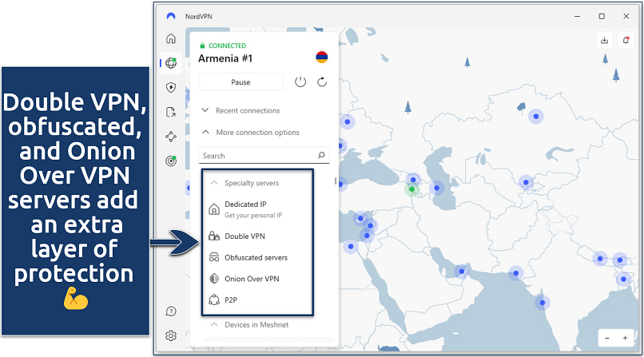The height and width of the screenshot is (357, 644).
Task: Click the NordVPN logo icon
Action: click(171, 16)
